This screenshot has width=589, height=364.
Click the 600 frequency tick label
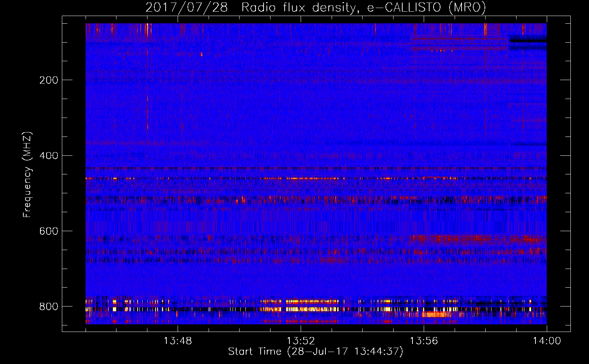pyautogui.click(x=49, y=231)
